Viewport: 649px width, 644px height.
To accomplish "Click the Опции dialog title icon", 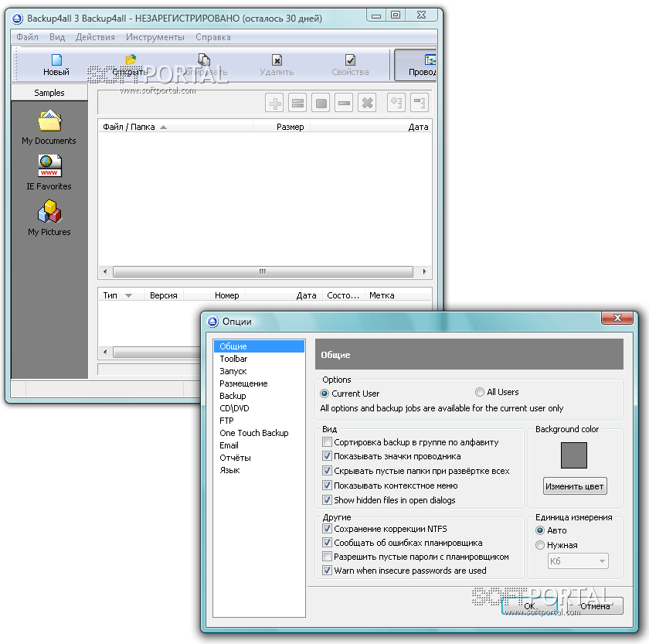I will [212, 322].
